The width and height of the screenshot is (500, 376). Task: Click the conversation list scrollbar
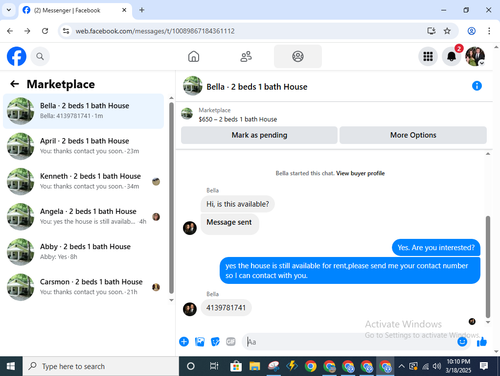pyautogui.click(x=171, y=198)
